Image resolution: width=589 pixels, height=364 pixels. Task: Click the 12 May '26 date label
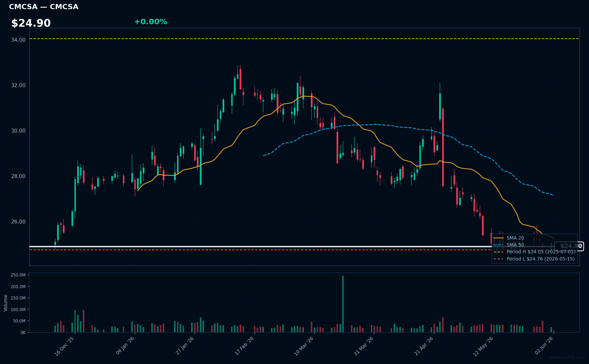[x=483, y=346]
